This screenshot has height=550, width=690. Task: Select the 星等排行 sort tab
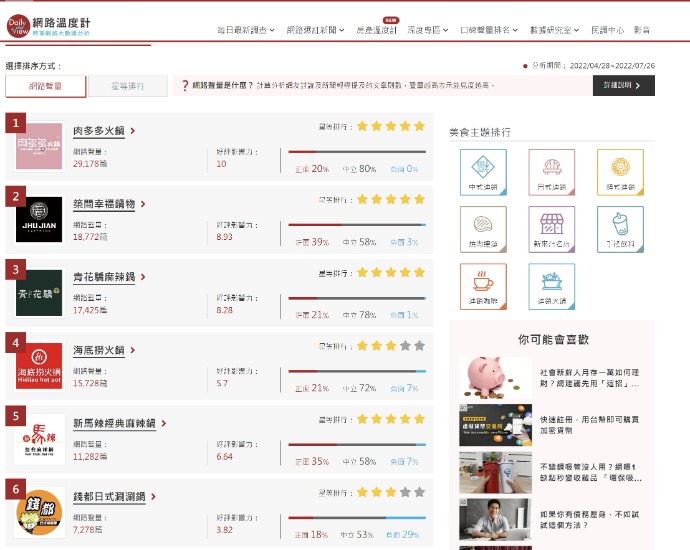(x=128, y=86)
